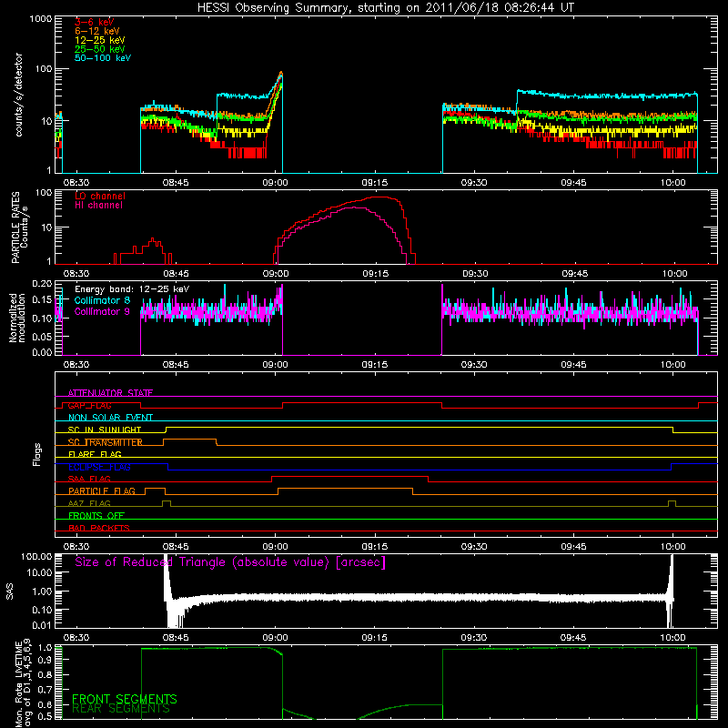
Task: Select the 'Collimator 8' legend label
Action: [x=102, y=300]
